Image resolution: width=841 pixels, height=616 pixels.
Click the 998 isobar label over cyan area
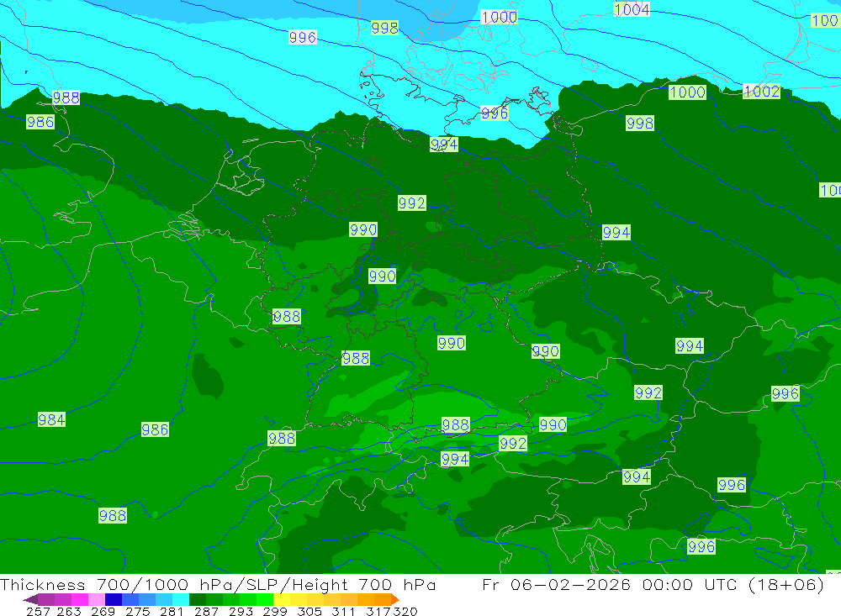(x=384, y=28)
